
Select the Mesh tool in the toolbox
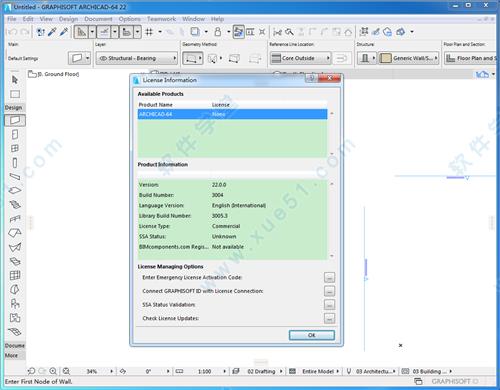[15, 332]
